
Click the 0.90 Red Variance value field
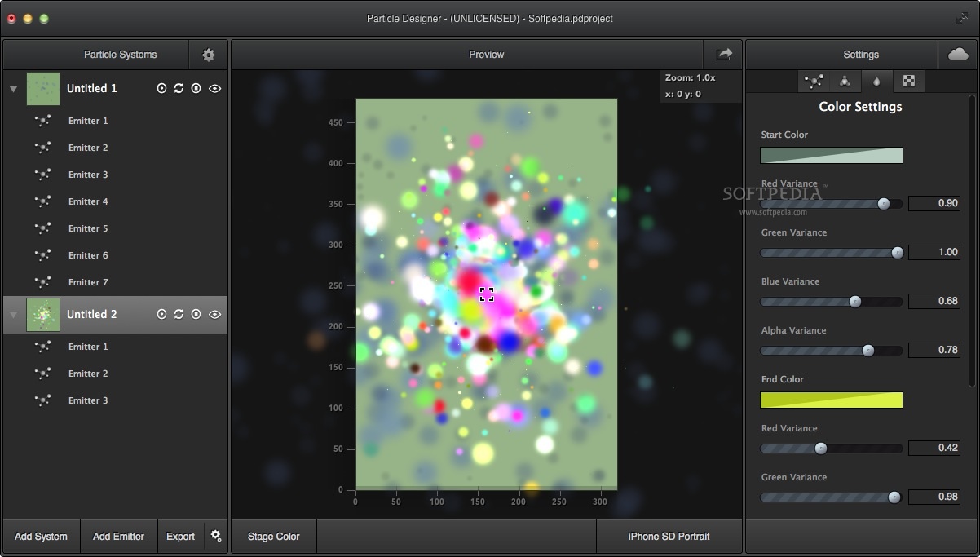(934, 203)
